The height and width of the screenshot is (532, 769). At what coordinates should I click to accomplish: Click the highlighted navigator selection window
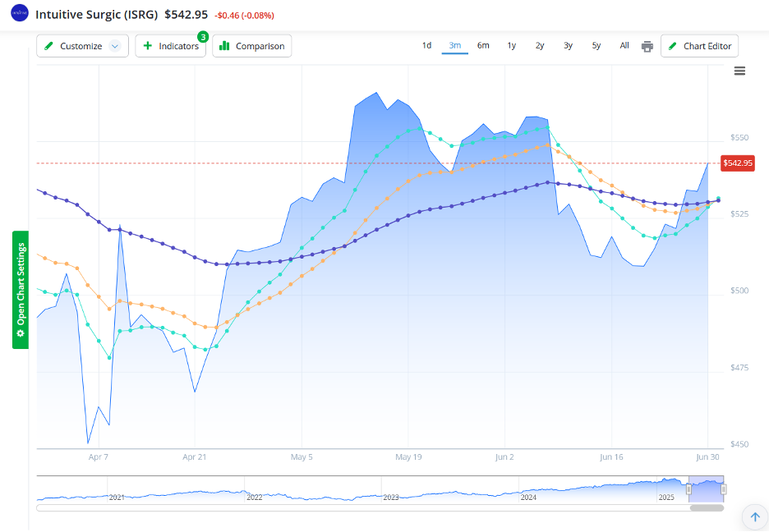tap(707, 488)
